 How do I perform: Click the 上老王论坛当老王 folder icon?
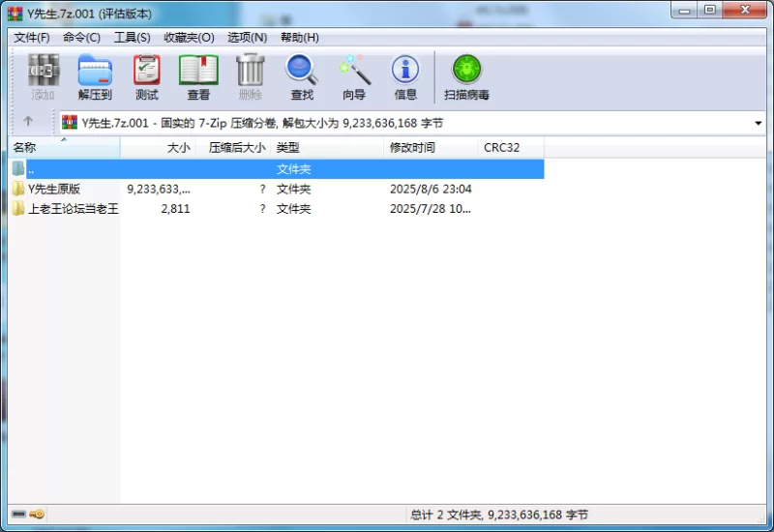tap(18, 208)
